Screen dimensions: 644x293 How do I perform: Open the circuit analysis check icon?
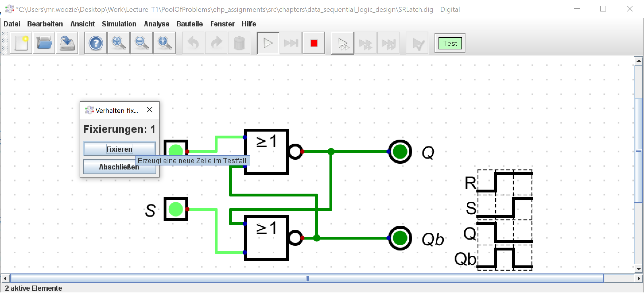(417, 43)
